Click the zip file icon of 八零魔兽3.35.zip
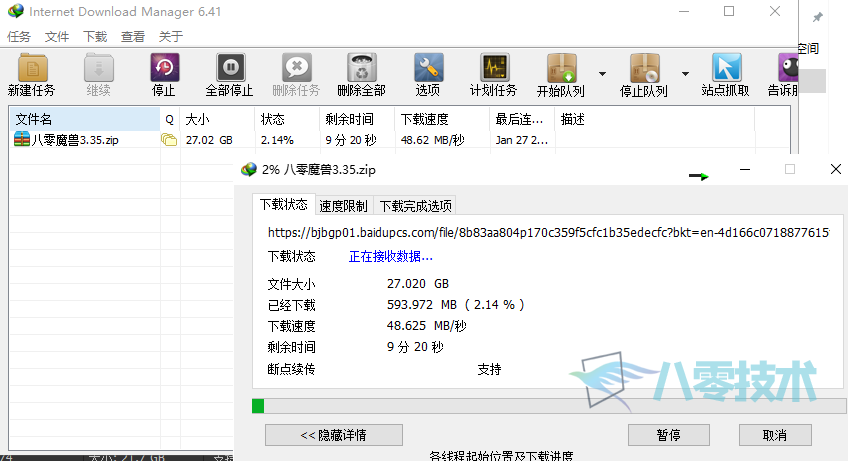Viewport: 848px width, 461px height. tap(22, 139)
